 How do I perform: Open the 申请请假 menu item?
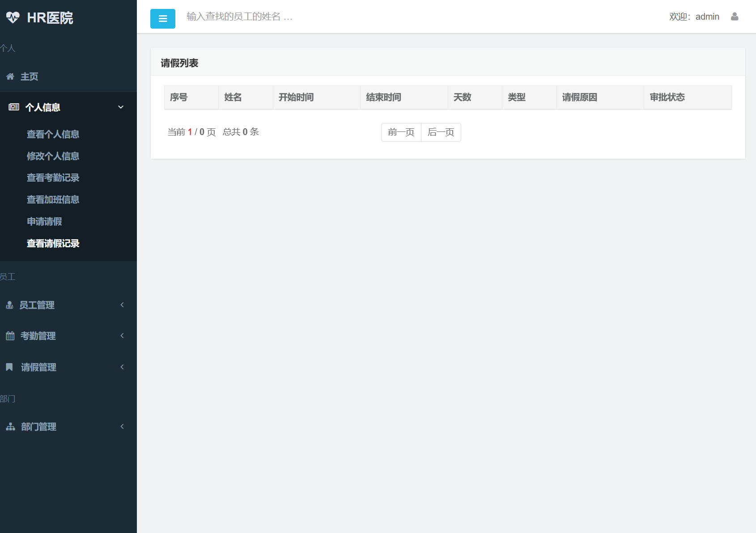(44, 221)
